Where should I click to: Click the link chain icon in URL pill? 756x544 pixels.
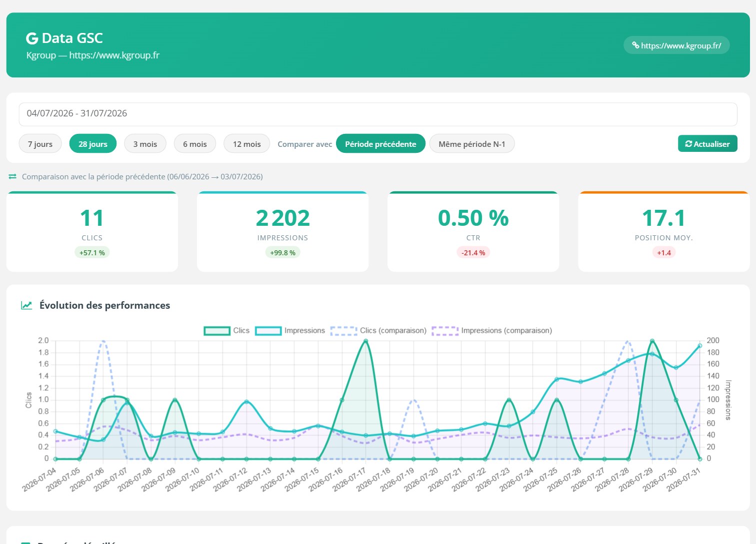click(635, 45)
